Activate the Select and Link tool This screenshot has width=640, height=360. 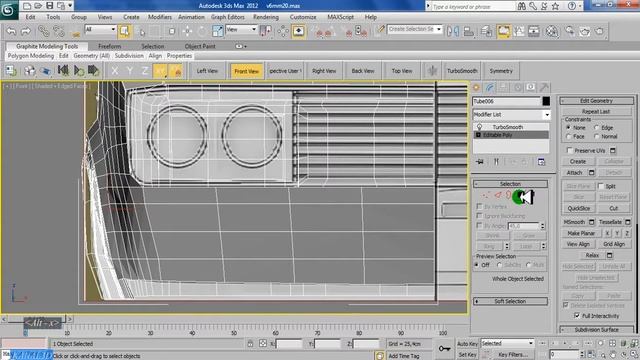(44, 31)
